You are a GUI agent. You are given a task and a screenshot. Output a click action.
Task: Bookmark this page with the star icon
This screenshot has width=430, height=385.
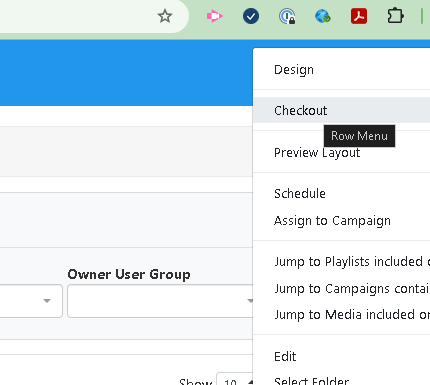[x=165, y=16]
